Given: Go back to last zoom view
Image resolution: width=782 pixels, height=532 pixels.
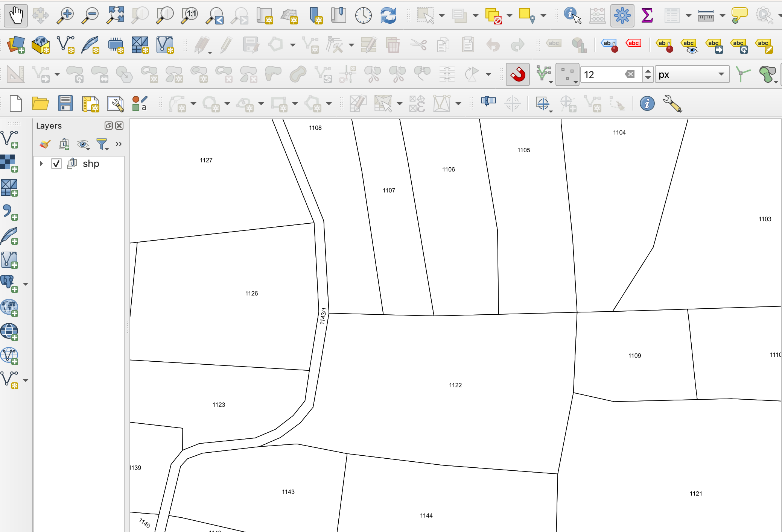Looking at the screenshot, I should [x=215, y=15].
